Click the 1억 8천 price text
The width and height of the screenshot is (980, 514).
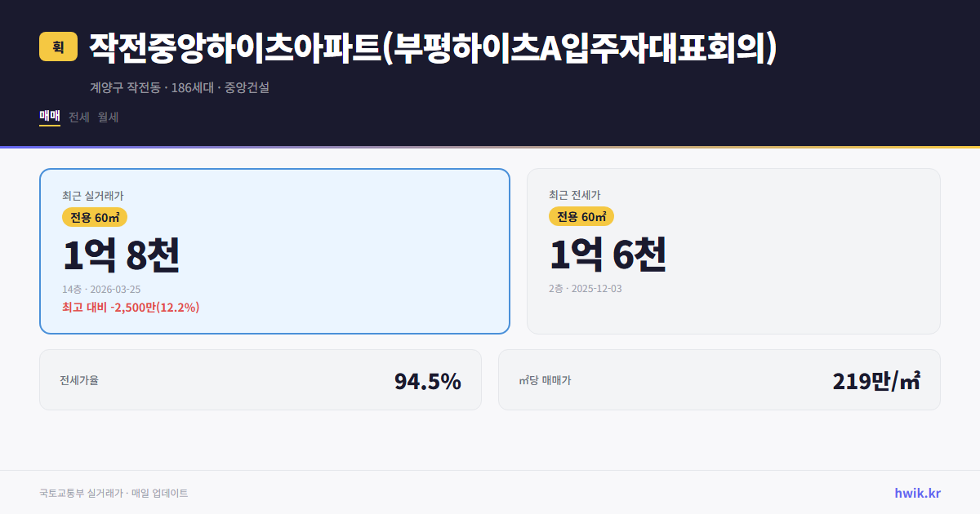(122, 255)
